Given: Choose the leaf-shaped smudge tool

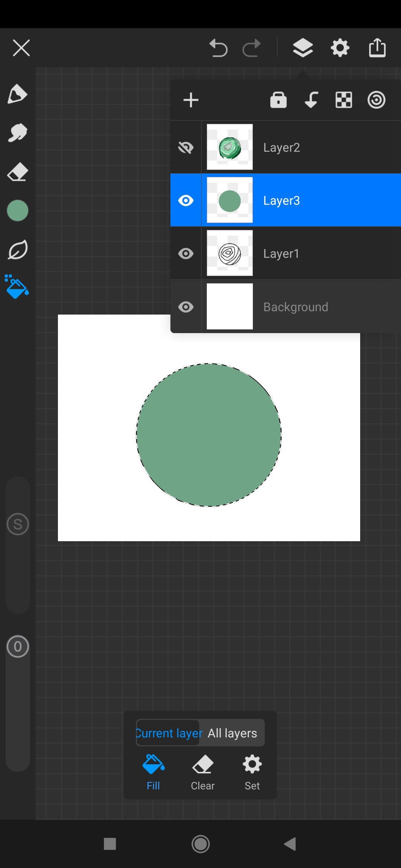Looking at the screenshot, I should pos(17,250).
